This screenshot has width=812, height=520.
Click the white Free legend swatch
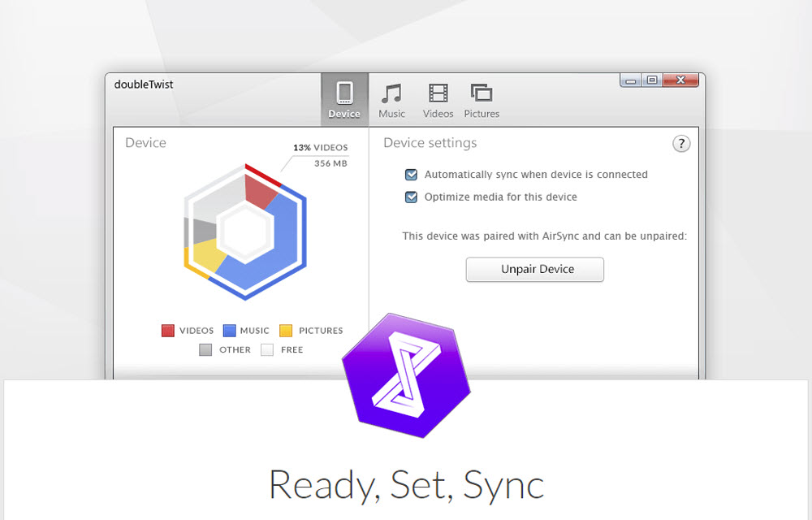point(267,349)
